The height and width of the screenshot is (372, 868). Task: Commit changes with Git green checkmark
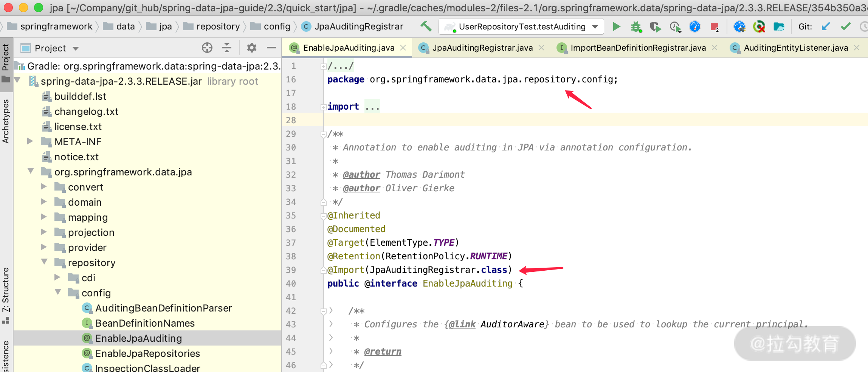846,26
